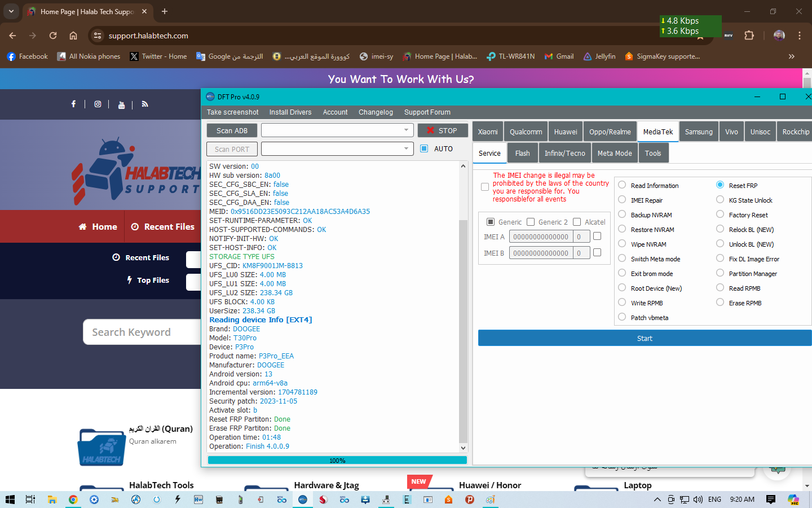The image size is (812, 508).
Task: Open the YouTube social icon on the Halab Tech page
Action: [x=121, y=104]
